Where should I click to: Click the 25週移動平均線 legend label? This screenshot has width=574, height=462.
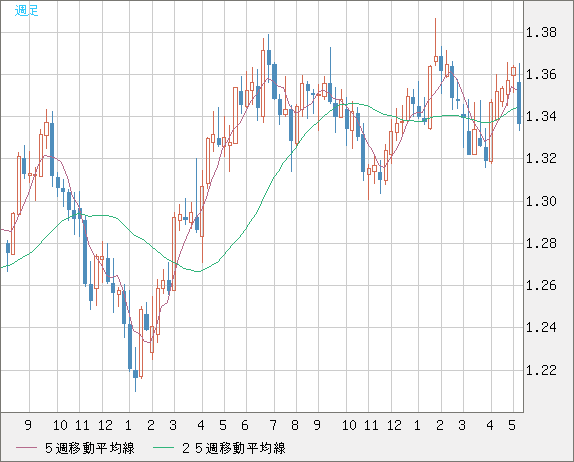coord(234,448)
